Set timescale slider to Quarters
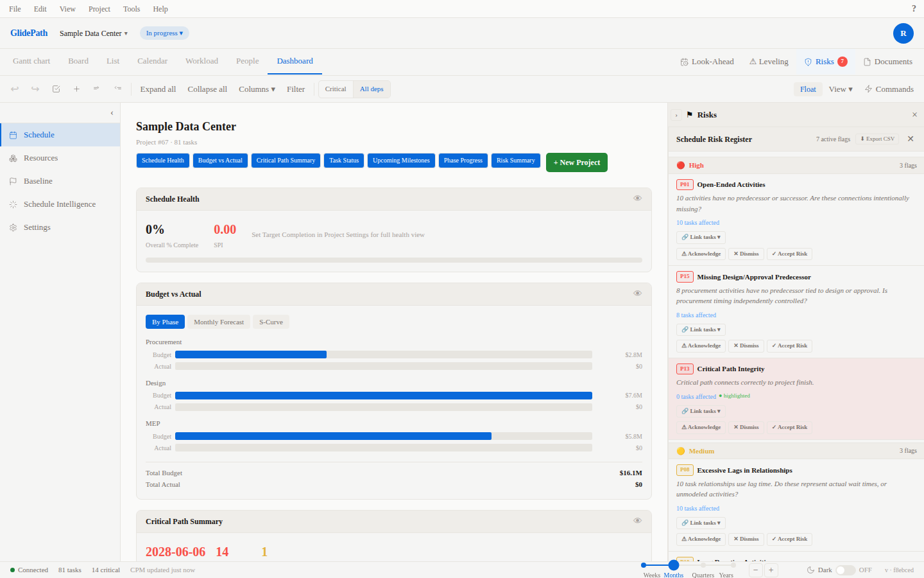The image size is (924, 578). [703, 566]
